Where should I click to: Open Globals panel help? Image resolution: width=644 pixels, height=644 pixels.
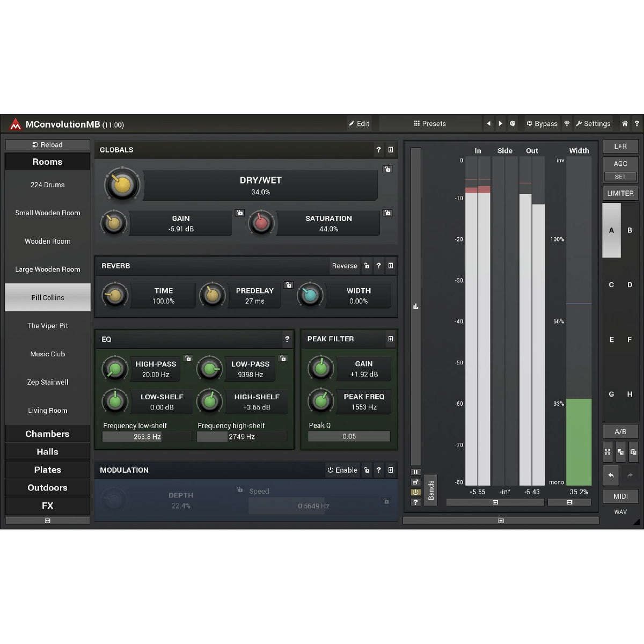pos(378,150)
